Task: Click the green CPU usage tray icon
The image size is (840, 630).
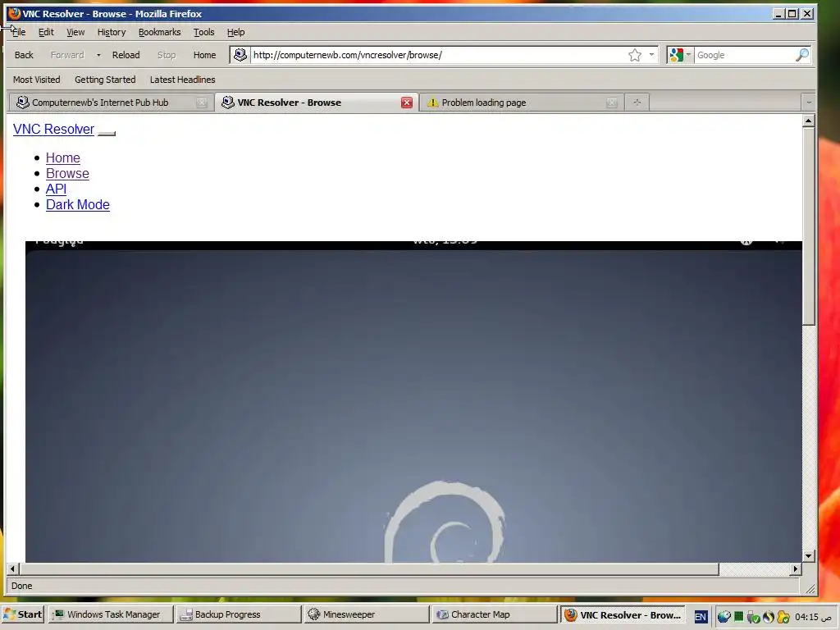Action: (739, 617)
